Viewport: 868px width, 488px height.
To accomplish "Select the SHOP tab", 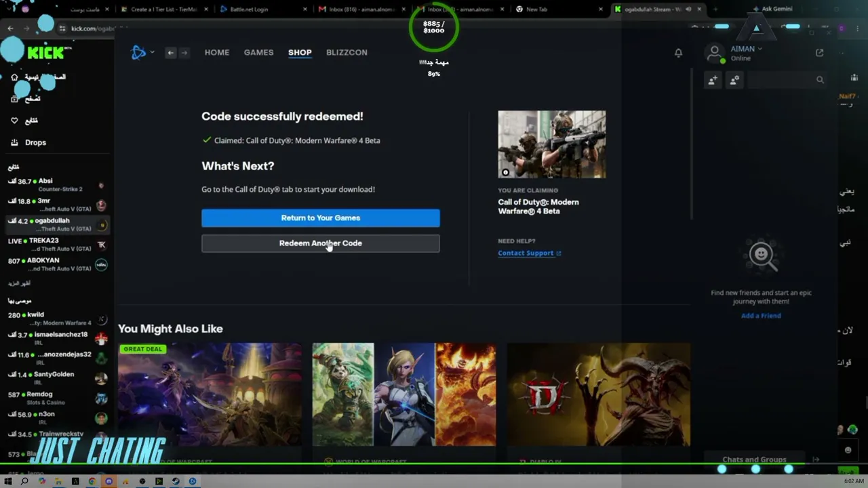I will coord(300,52).
